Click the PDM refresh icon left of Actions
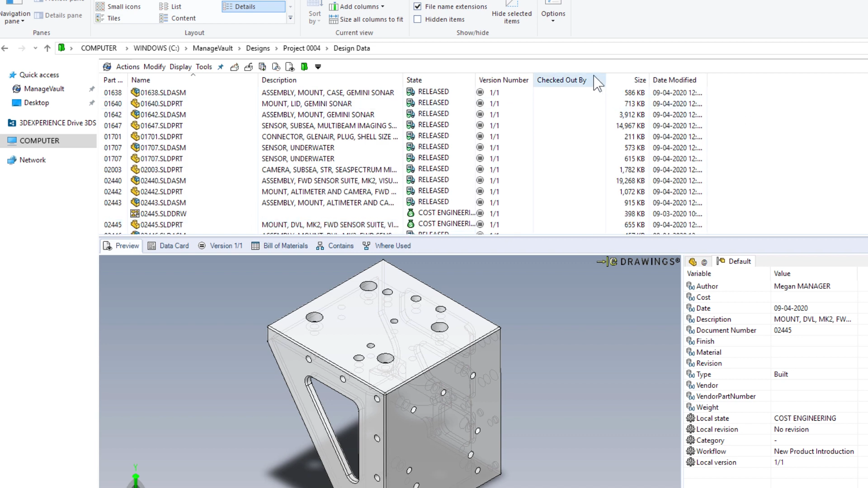Screen dimensions: 868x488 (107, 67)
